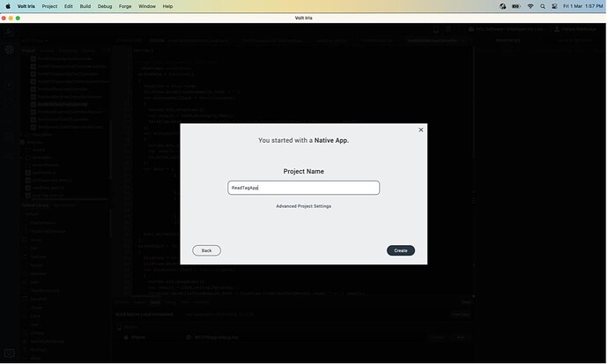Minimize the Volt Iris window
608x364 pixels.
[x=11, y=19]
